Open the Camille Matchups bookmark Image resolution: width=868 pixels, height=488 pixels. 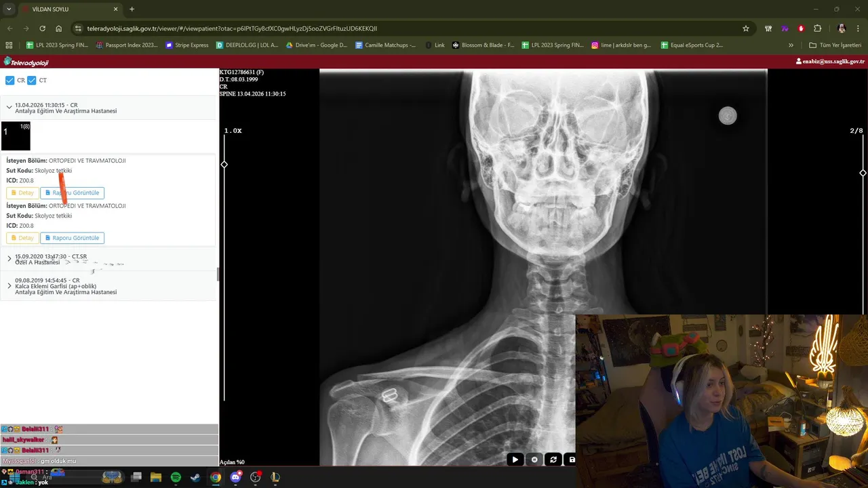click(x=386, y=45)
